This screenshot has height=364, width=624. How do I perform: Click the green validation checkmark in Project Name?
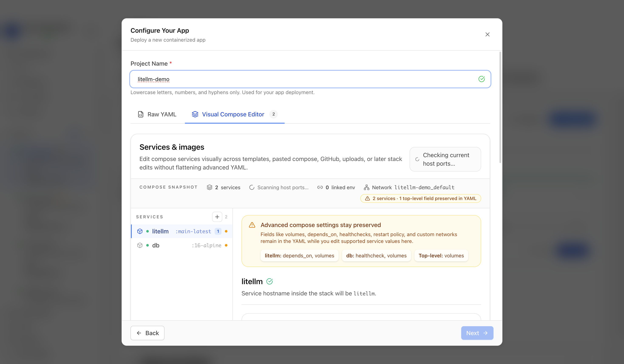pyautogui.click(x=481, y=79)
